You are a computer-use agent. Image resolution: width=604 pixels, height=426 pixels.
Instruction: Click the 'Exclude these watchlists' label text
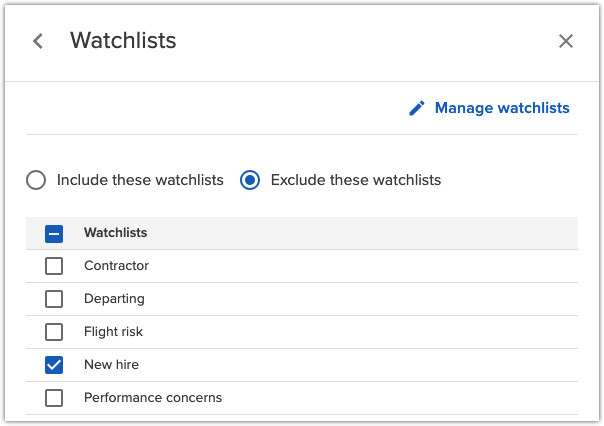coord(356,180)
